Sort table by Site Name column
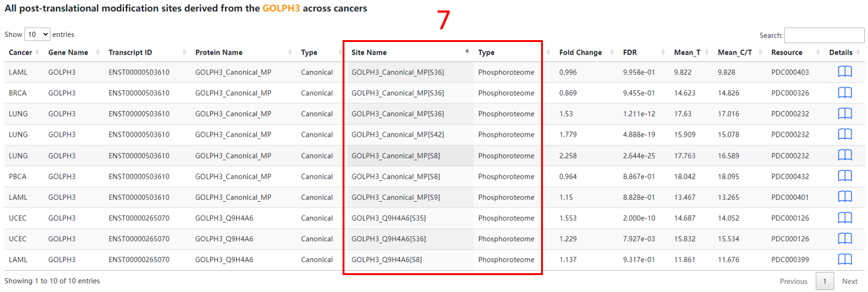This screenshot has height=292, width=868. coord(369,53)
